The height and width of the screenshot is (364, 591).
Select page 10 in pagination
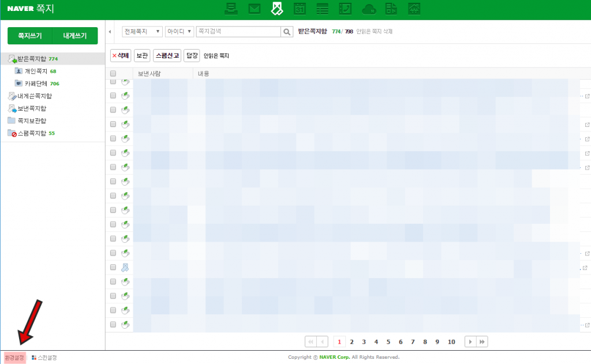[451, 342]
